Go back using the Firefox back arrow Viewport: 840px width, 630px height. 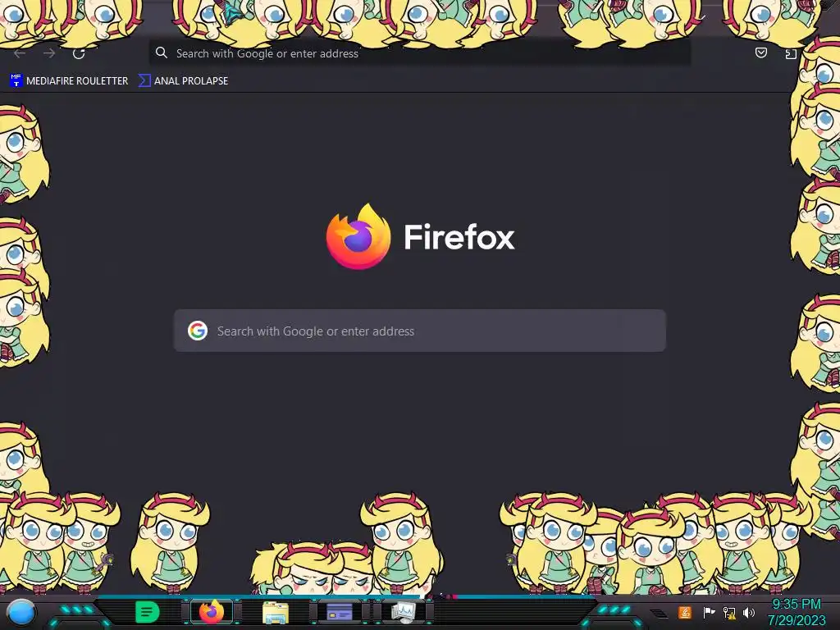tap(20, 53)
